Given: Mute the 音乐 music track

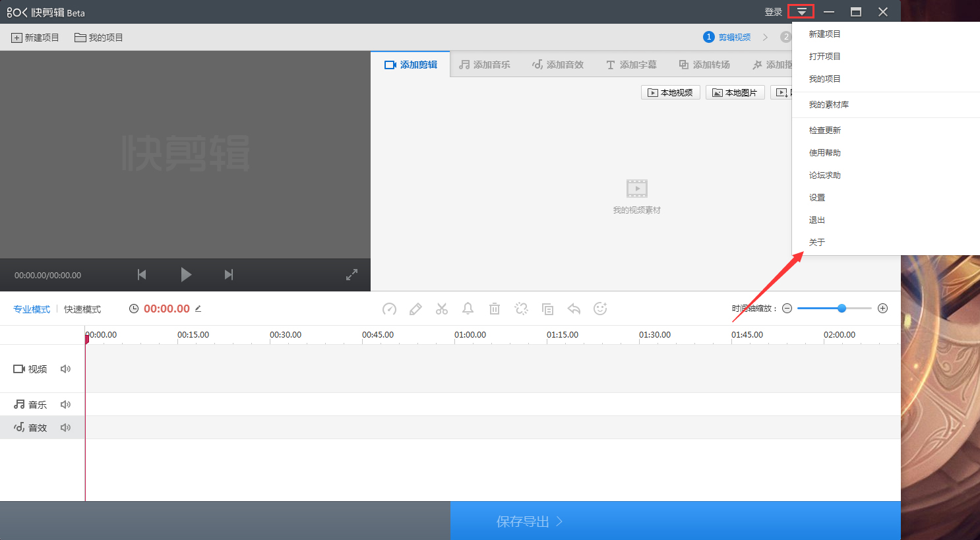Looking at the screenshot, I should pos(65,404).
